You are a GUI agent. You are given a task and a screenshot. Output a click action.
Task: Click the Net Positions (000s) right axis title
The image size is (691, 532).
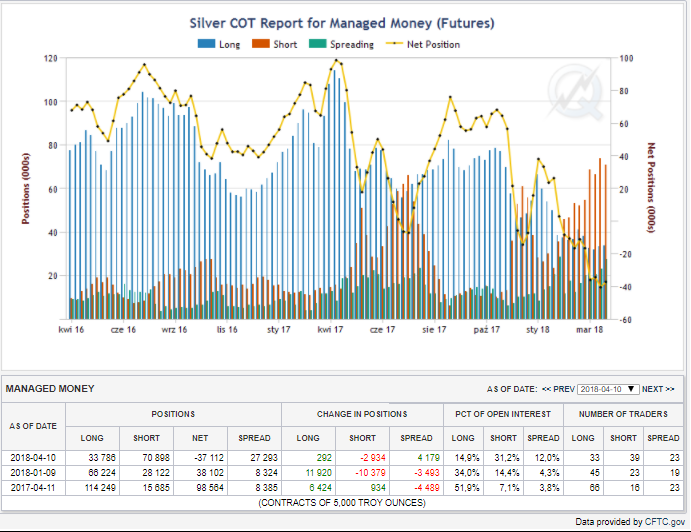click(x=651, y=188)
